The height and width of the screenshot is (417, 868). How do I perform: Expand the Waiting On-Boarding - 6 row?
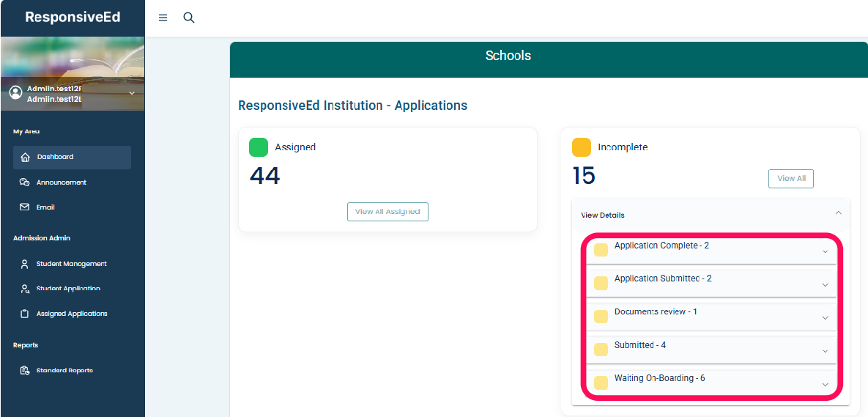(x=825, y=385)
